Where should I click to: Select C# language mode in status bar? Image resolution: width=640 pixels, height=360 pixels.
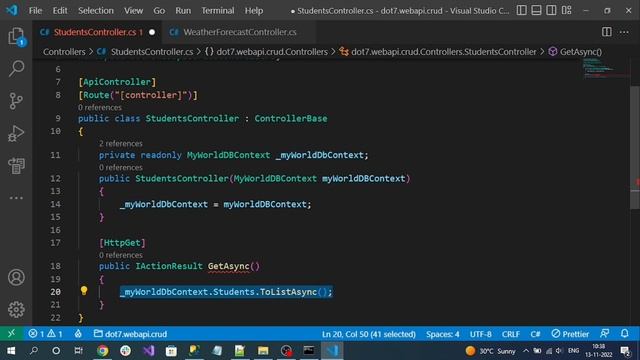tap(535, 334)
